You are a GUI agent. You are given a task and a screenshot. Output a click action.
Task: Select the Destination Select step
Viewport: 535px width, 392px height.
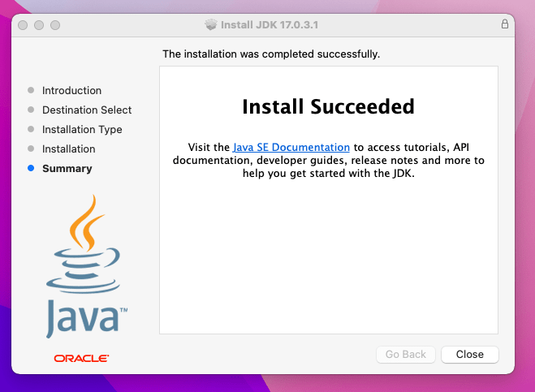pyautogui.click(x=87, y=110)
